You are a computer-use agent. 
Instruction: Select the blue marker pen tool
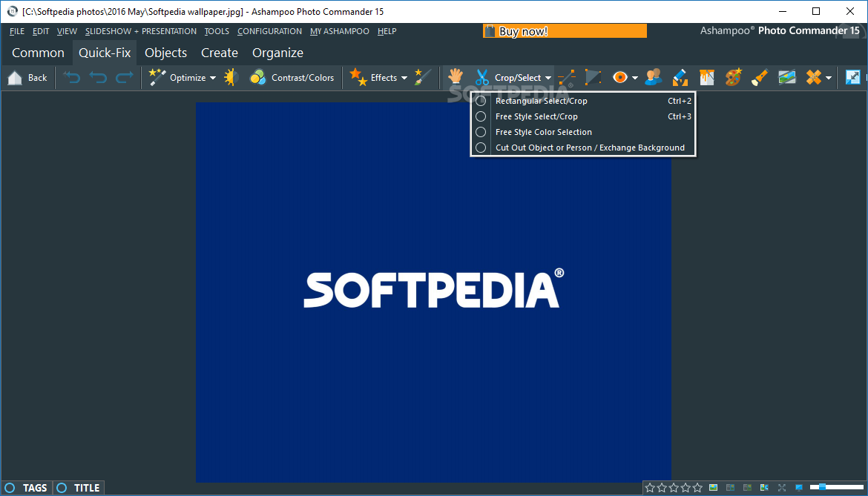680,77
